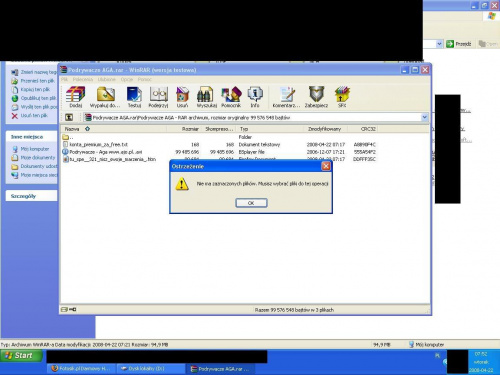Viewport: 500px width, 375px height.
Task: Sort the file list by the Typ column
Action: click(x=270, y=129)
